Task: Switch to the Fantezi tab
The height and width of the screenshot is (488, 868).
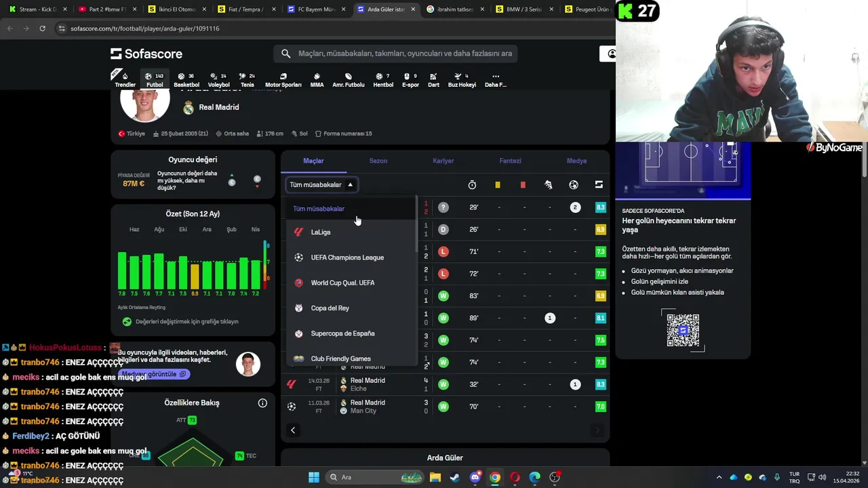Action: click(510, 161)
